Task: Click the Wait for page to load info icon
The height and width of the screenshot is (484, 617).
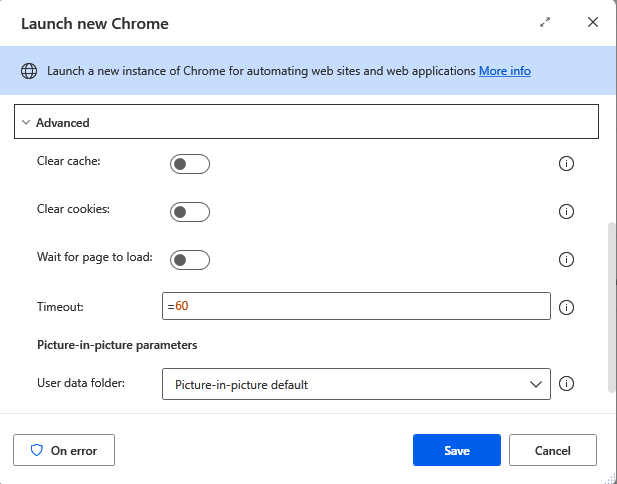Action: click(566, 259)
